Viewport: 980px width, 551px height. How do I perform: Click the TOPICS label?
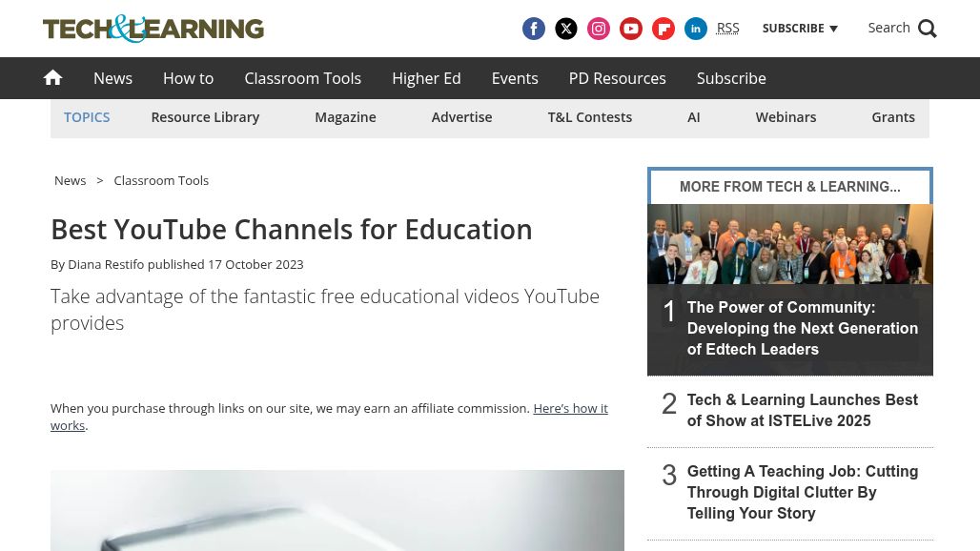pos(87,117)
